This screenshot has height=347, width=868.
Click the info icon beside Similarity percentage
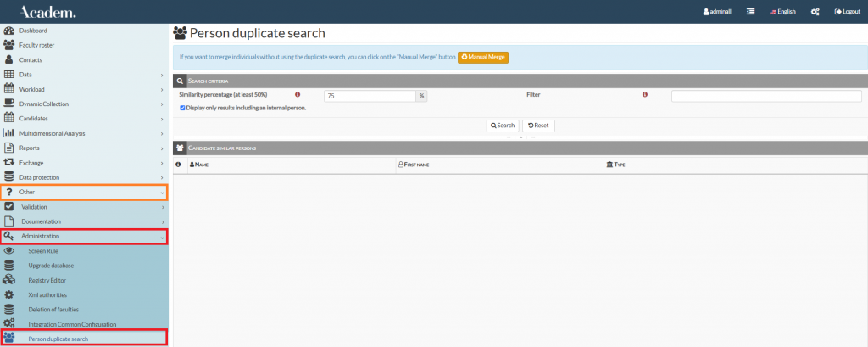(x=298, y=95)
